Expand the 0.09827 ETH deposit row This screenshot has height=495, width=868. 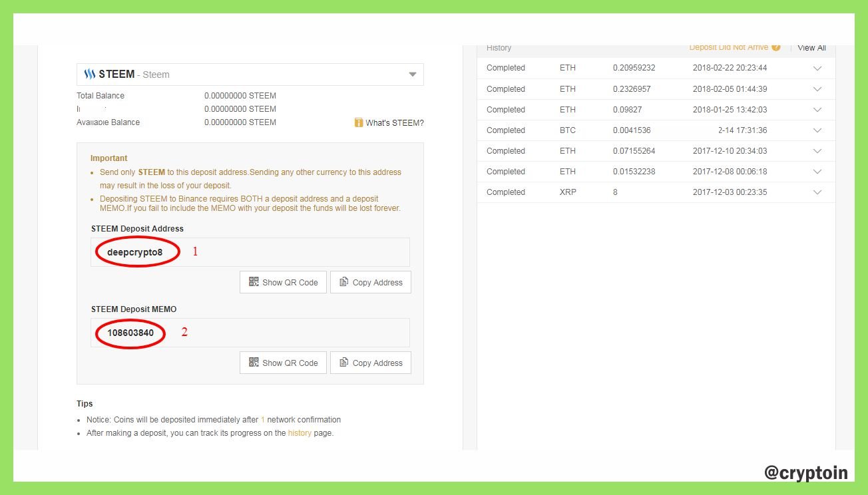tap(817, 110)
